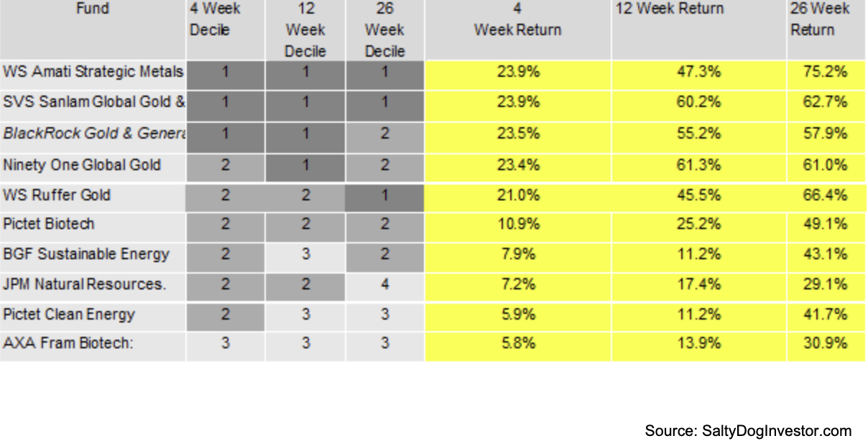
Task: Click the 75.2% 26 week return cell
Action: [x=826, y=73]
